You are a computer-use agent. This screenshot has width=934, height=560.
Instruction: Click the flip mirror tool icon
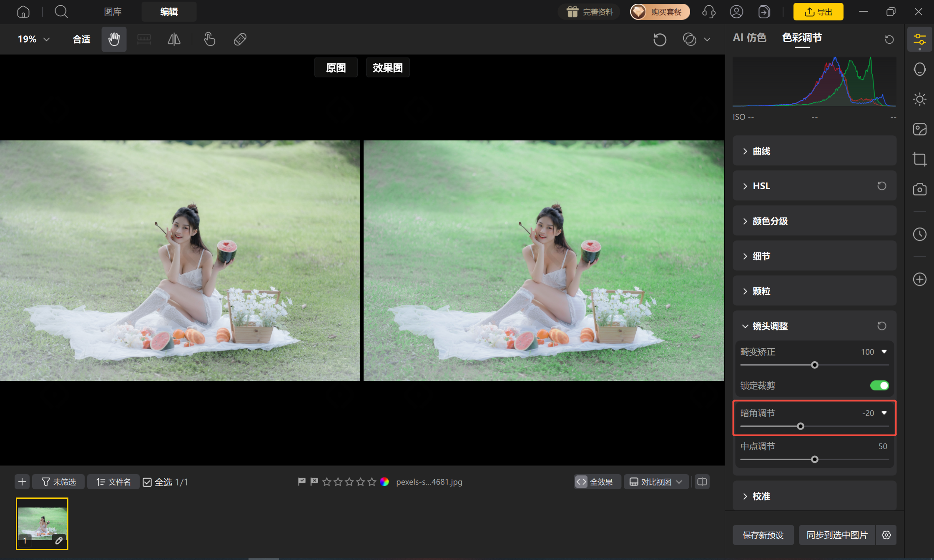(x=174, y=39)
